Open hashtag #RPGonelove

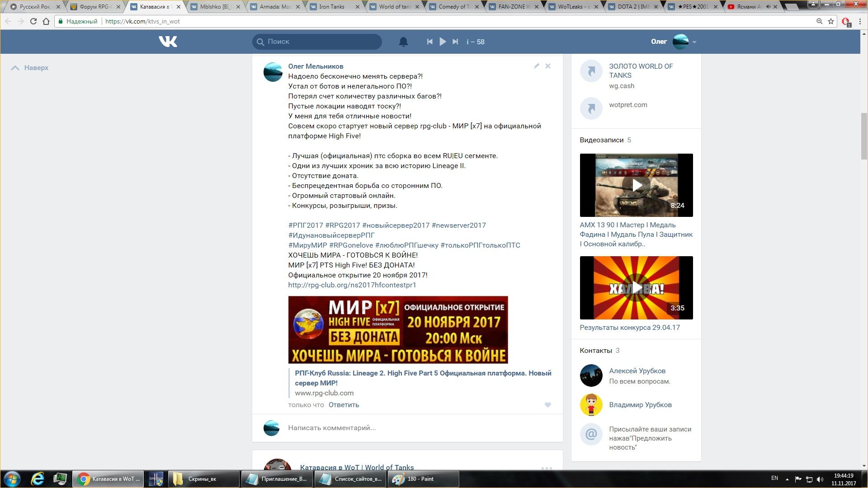coord(351,245)
